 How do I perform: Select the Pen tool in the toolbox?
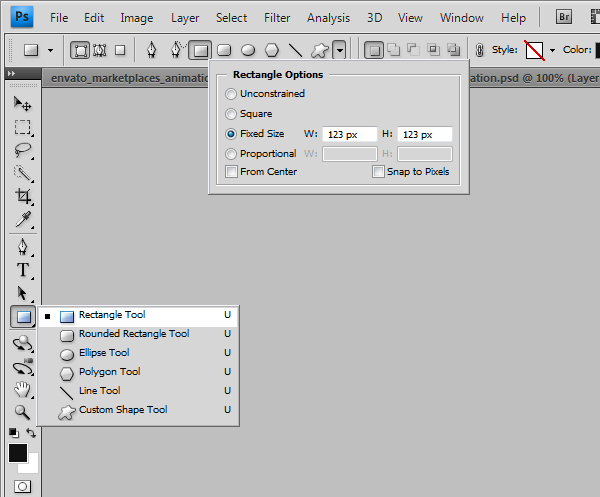(x=23, y=247)
